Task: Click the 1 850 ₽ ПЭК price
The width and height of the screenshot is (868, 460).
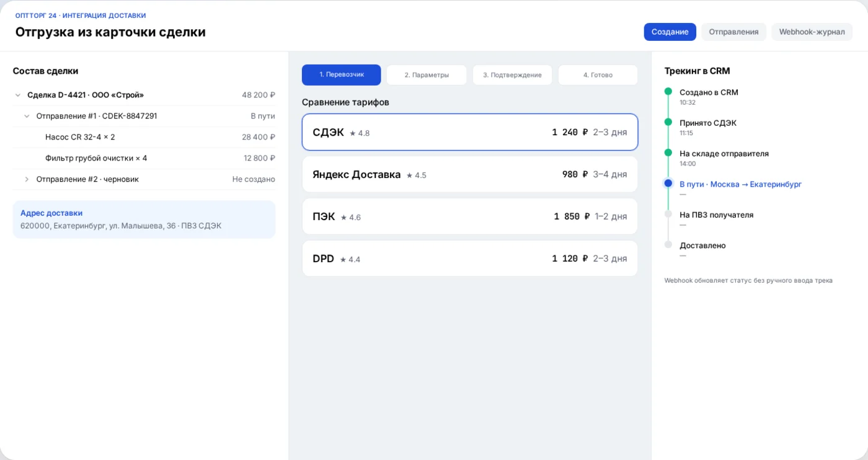Action: point(571,217)
